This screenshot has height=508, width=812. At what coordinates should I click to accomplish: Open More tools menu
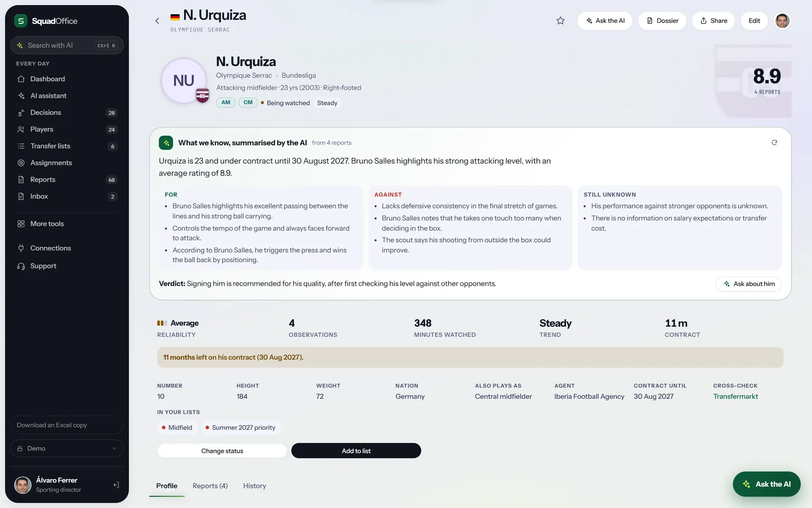[67, 224]
